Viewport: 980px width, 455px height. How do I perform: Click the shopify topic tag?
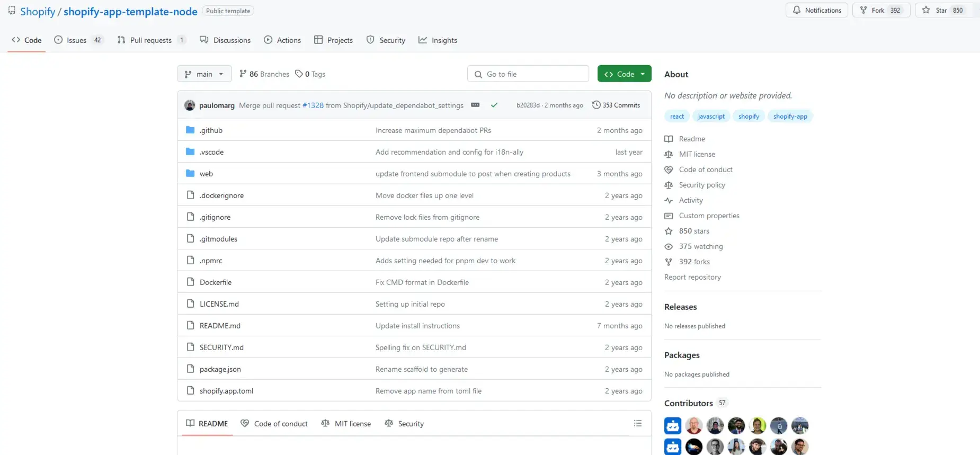tap(749, 116)
